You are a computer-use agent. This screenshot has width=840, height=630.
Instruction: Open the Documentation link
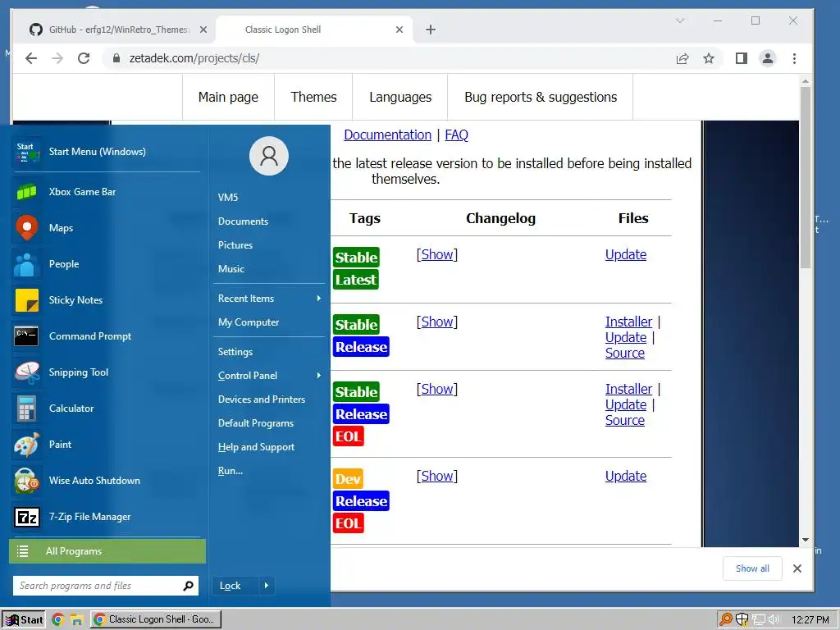point(387,135)
